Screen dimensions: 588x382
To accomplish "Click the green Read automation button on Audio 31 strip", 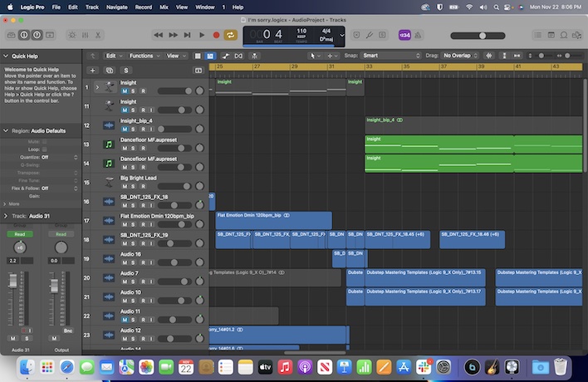I will pos(19,234).
